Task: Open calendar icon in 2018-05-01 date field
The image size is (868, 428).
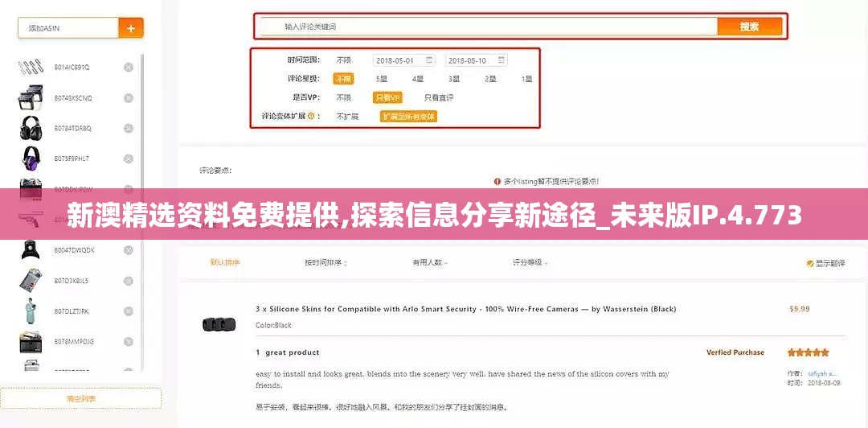Action: pyautogui.click(x=429, y=60)
